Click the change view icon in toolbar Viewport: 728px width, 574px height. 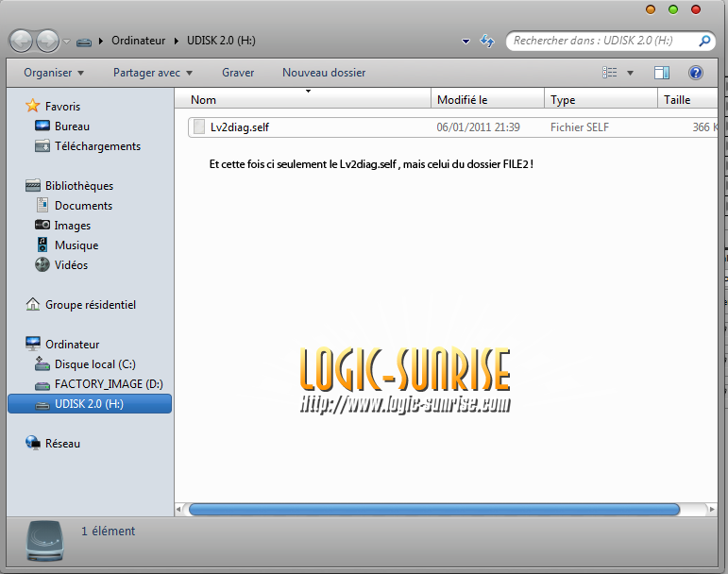610,73
